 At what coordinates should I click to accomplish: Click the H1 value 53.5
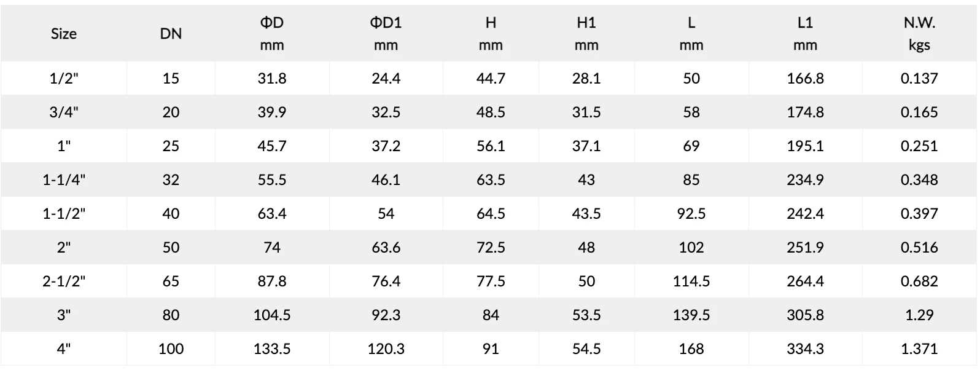(x=586, y=315)
